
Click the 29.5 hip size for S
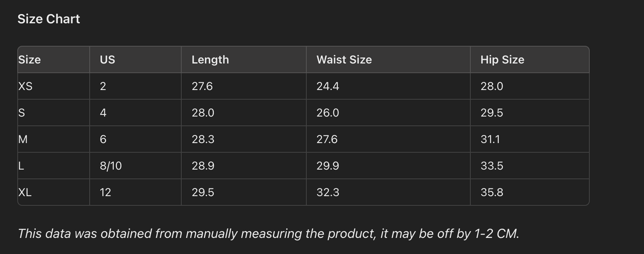click(x=492, y=113)
